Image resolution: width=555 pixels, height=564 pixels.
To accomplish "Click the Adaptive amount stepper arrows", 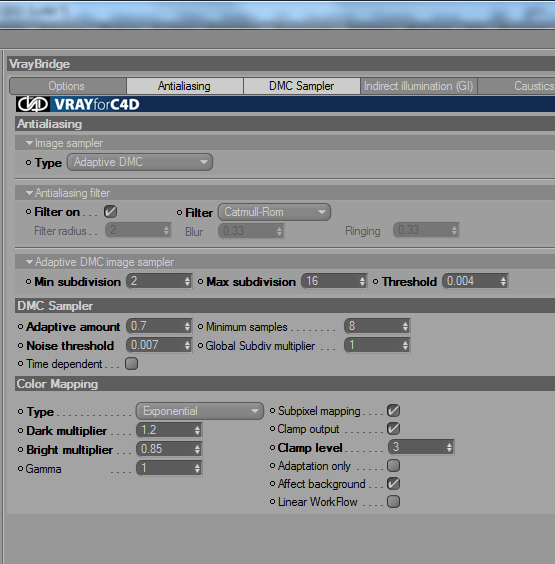I will [187, 327].
